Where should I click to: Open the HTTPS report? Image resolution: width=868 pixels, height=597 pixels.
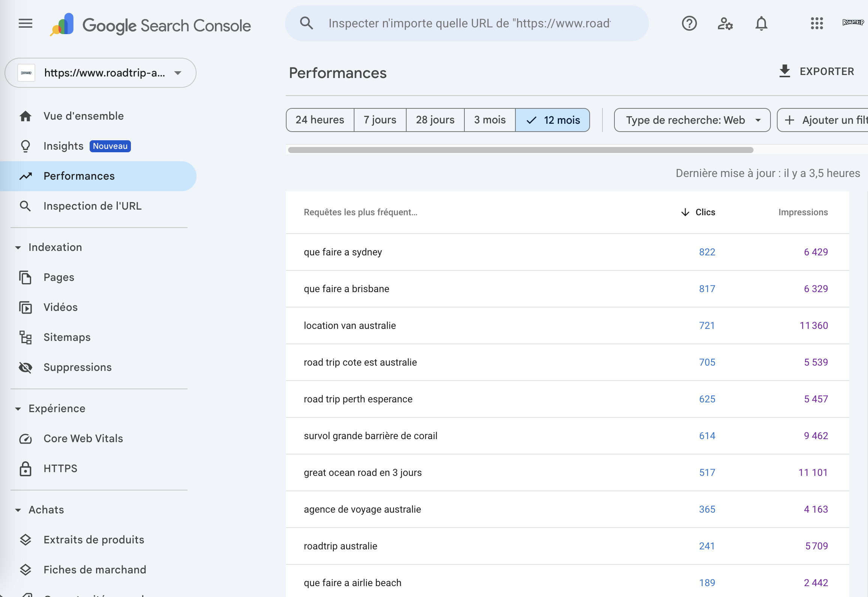tap(98, 468)
